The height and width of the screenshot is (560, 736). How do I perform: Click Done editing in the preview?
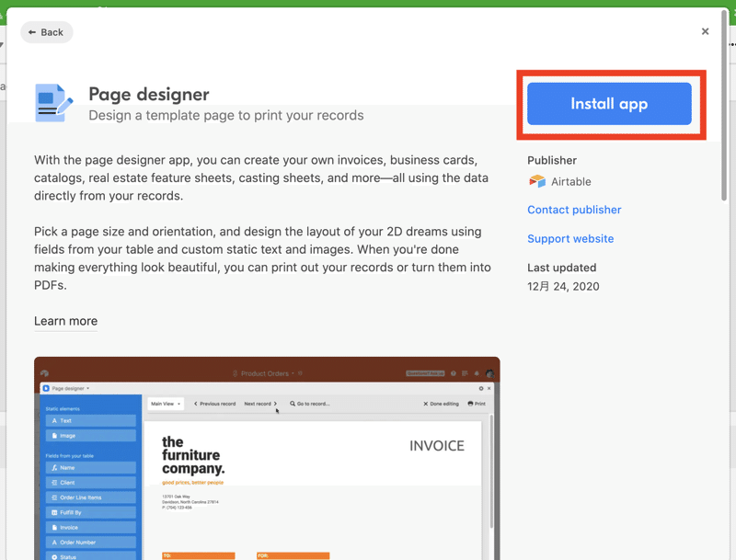442,404
